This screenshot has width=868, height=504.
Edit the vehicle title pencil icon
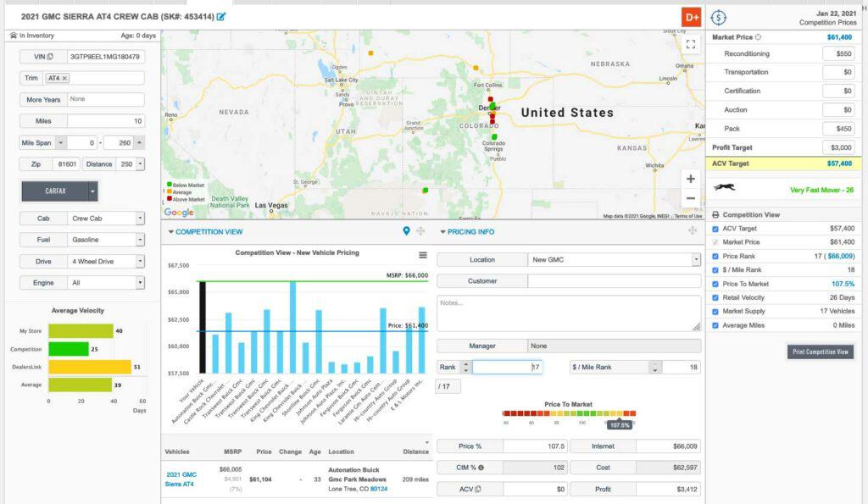pyautogui.click(x=221, y=17)
